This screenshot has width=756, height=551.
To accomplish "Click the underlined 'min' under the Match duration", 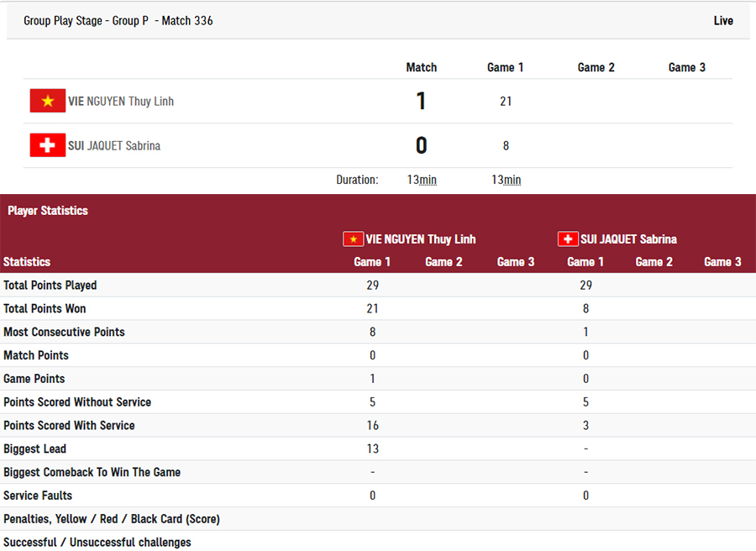I will coord(428,180).
